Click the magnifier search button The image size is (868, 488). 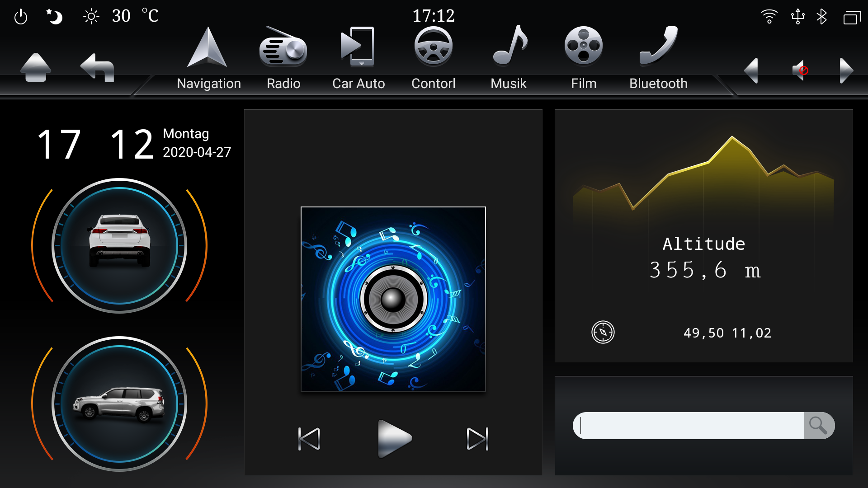coord(819,426)
